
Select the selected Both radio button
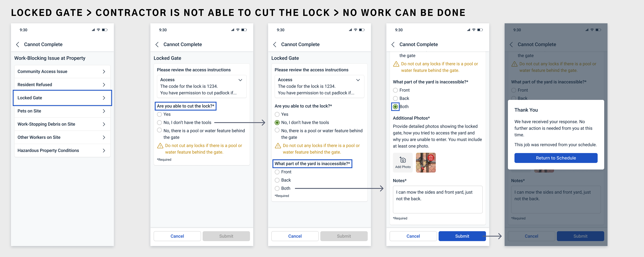click(x=395, y=107)
